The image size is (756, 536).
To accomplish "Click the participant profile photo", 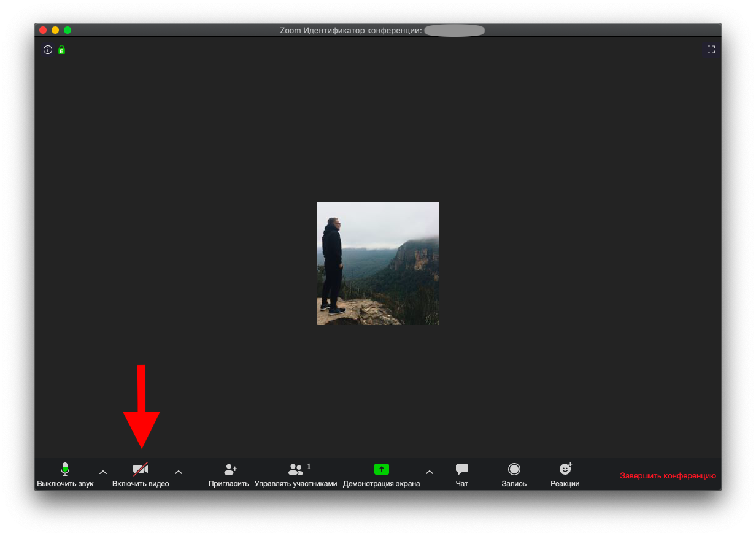I will tap(378, 264).
